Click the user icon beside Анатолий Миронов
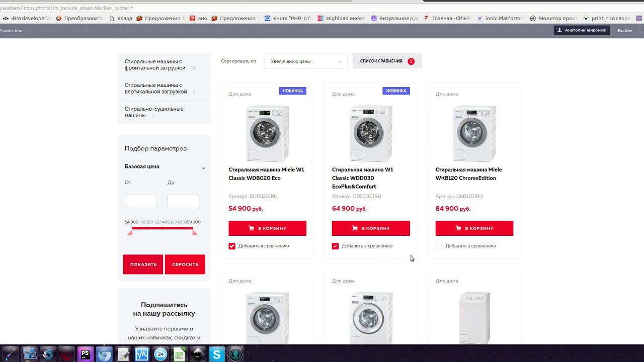Image resolution: width=644 pixels, height=362 pixels. [559, 30]
